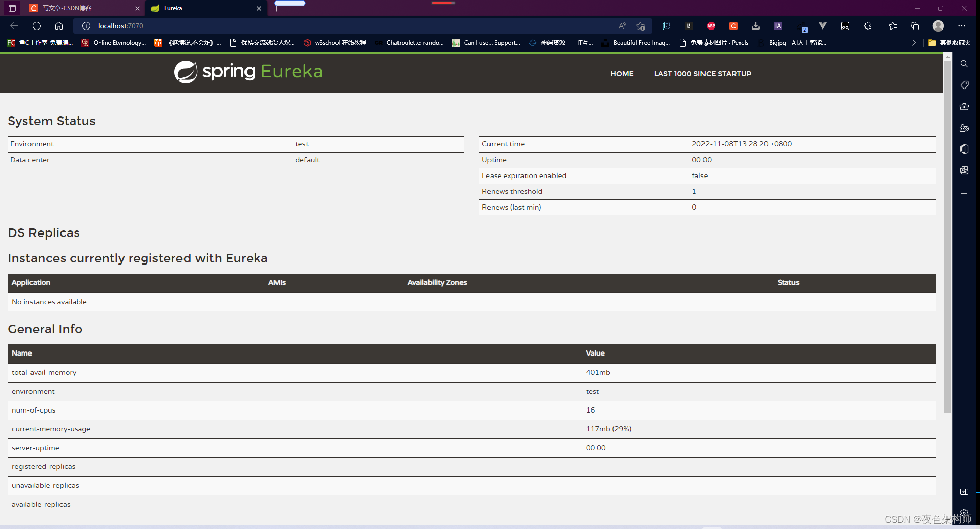This screenshot has width=980, height=529.
Task: Select the 'Lease expiration enabled' label
Action: (x=524, y=175)
